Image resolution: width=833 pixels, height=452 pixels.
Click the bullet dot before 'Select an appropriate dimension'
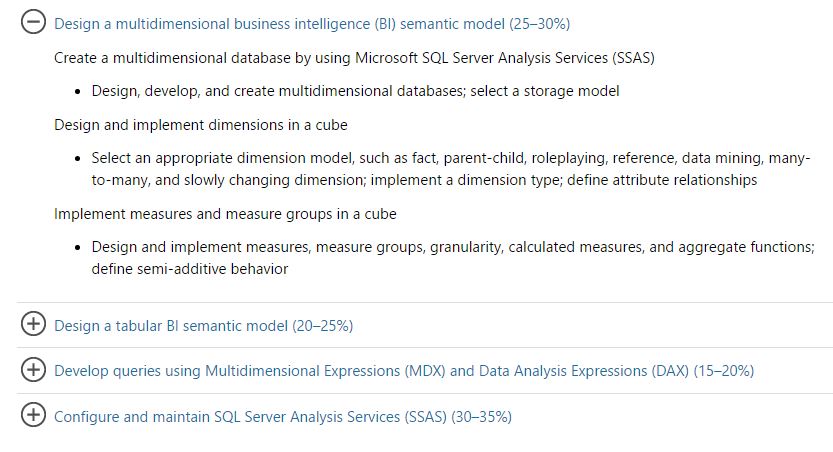point(78,159)
